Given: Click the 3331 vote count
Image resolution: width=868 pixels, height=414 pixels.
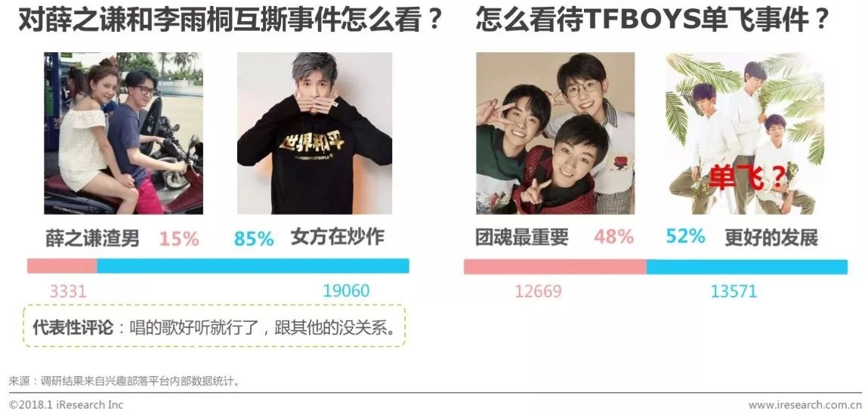Looking at the screenshot, I should point(68,291).
